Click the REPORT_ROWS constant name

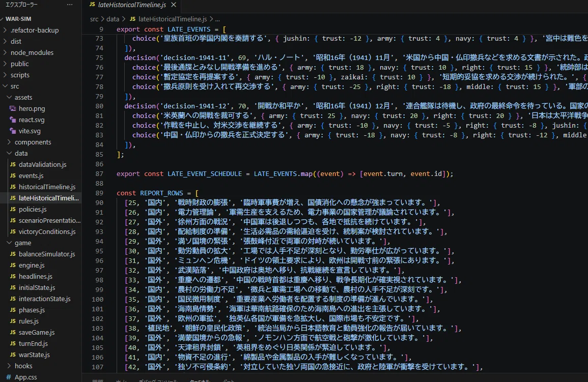[161, 193]
